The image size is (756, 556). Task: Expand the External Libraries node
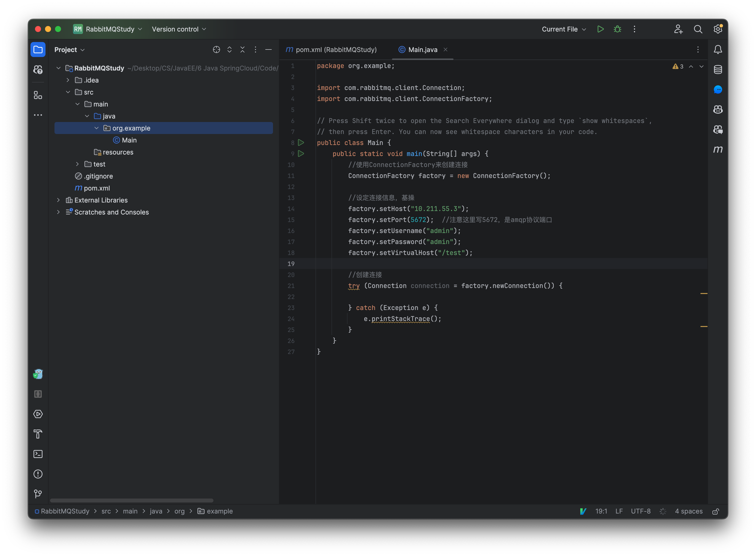[x=58, y=200]
